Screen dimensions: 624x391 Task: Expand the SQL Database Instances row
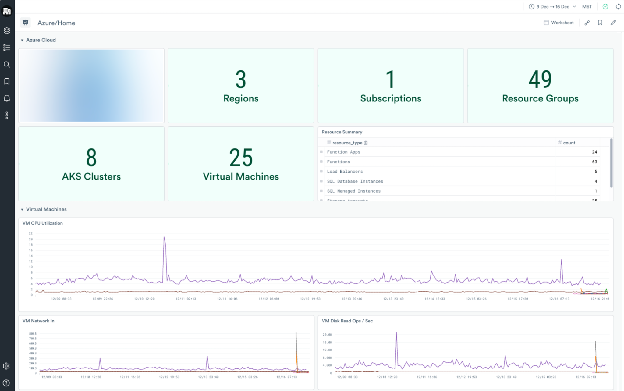(x=322, y=181)
